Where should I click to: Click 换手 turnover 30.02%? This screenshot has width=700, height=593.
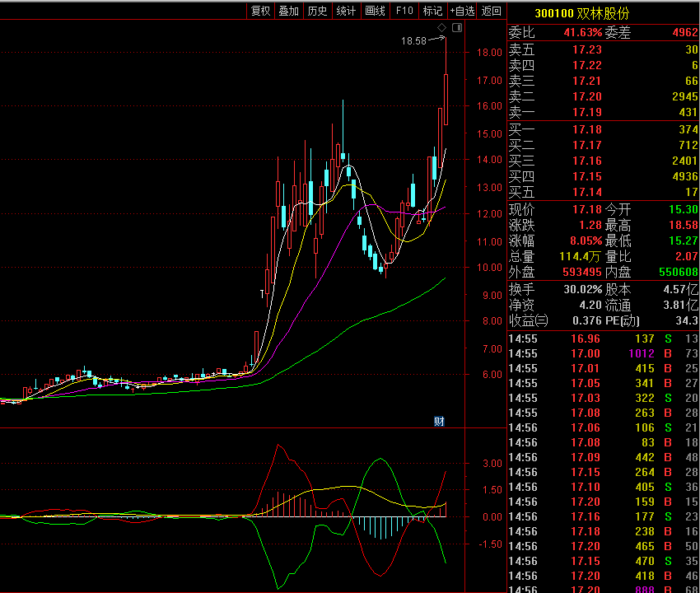(582, 289)
